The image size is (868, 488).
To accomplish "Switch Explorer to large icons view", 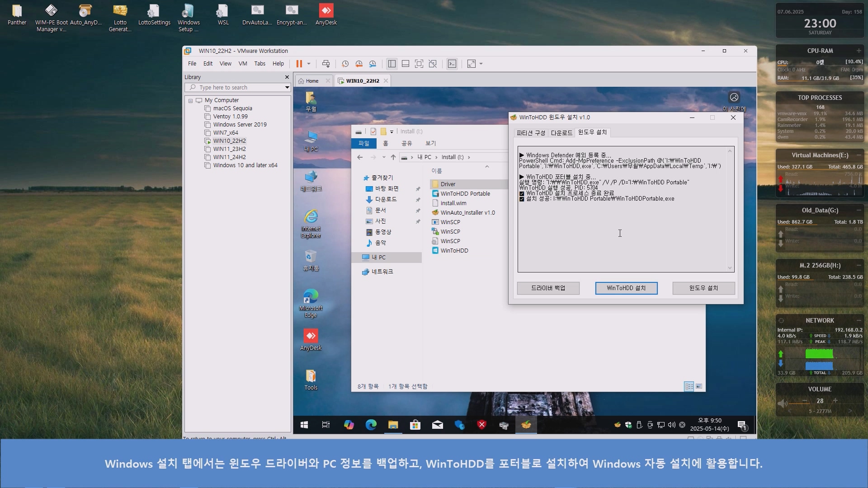I will click(x=699, y=386).
